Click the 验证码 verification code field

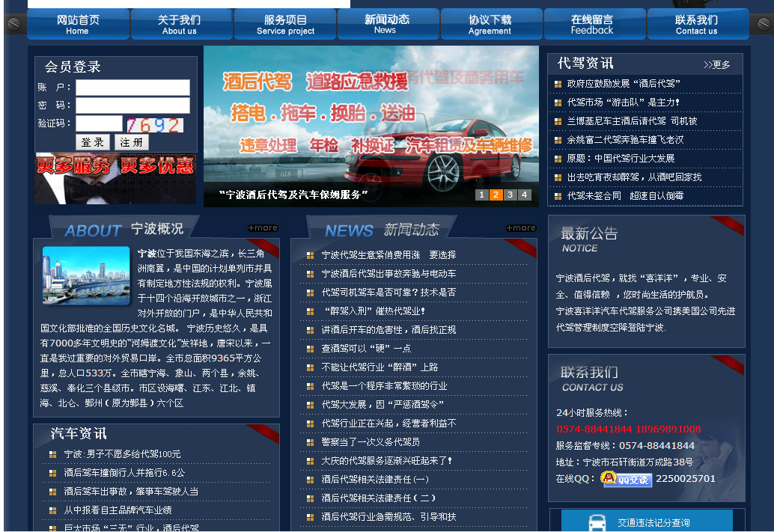(x=98, y=123)
